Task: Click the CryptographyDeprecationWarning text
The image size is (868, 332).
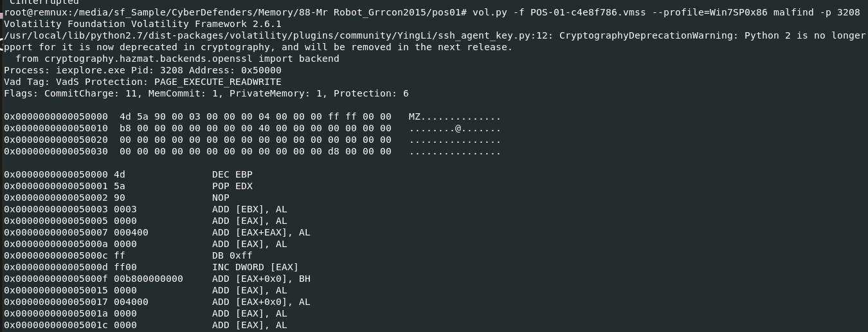Action: (649, 35)
